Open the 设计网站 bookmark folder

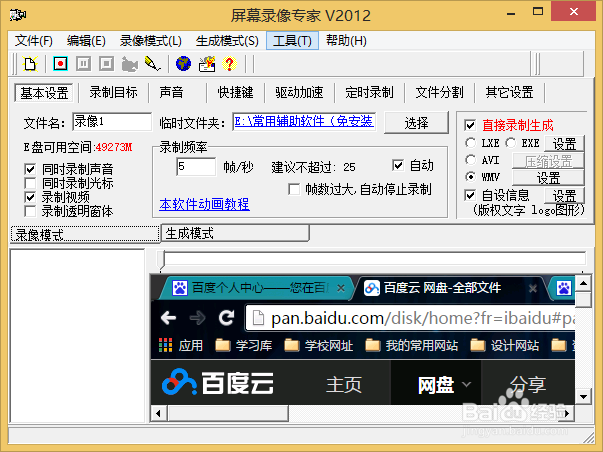pos(505,345)
